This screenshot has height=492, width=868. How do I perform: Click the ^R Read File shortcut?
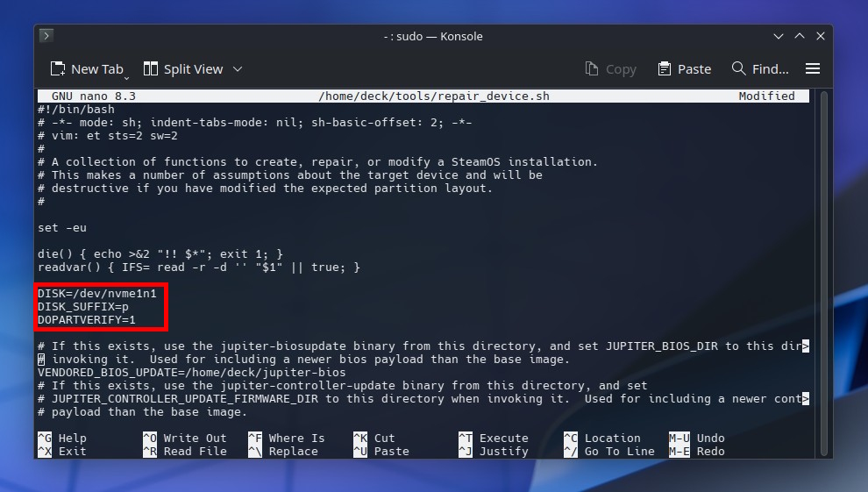point(185,451)
